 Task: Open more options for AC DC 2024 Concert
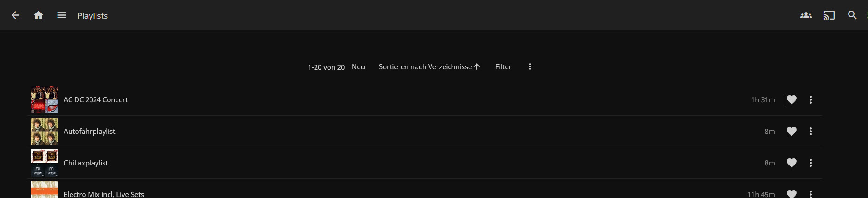(x=810, y=100)
